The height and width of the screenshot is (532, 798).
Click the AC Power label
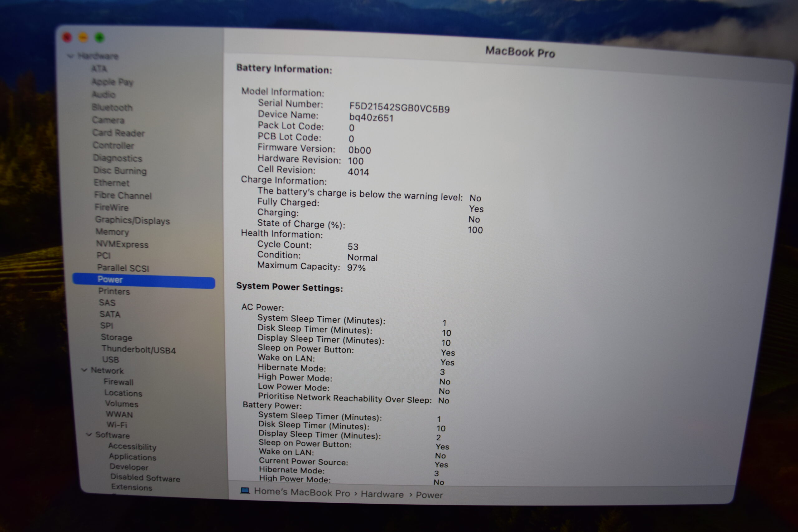click(x=262, y=307)
